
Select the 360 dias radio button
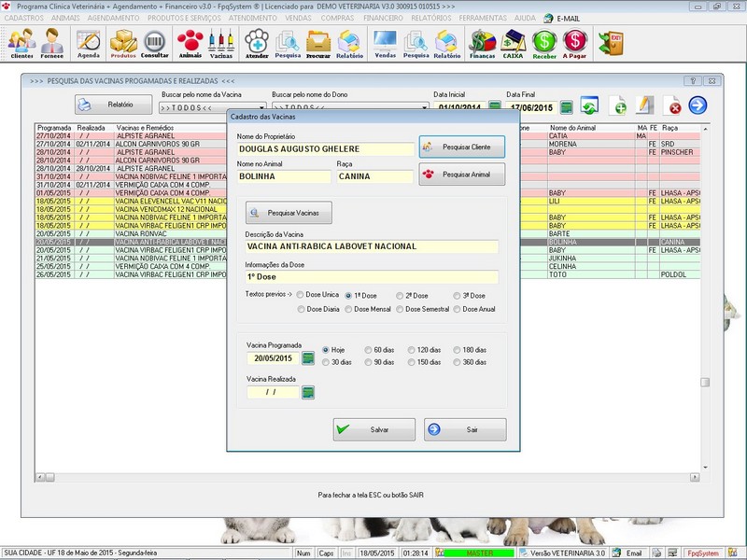pyautogui.click(x=457, y=362)
